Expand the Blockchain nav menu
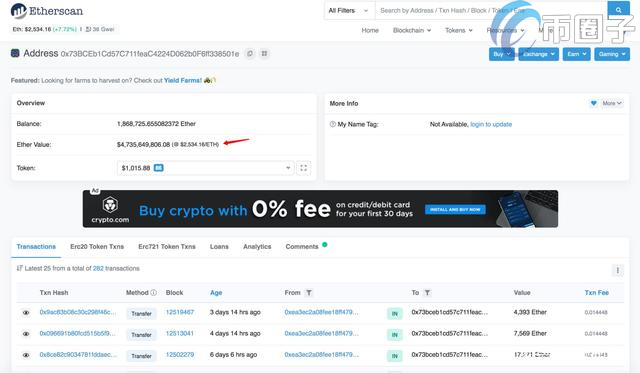The image size is (640, 373). (412, 30)
